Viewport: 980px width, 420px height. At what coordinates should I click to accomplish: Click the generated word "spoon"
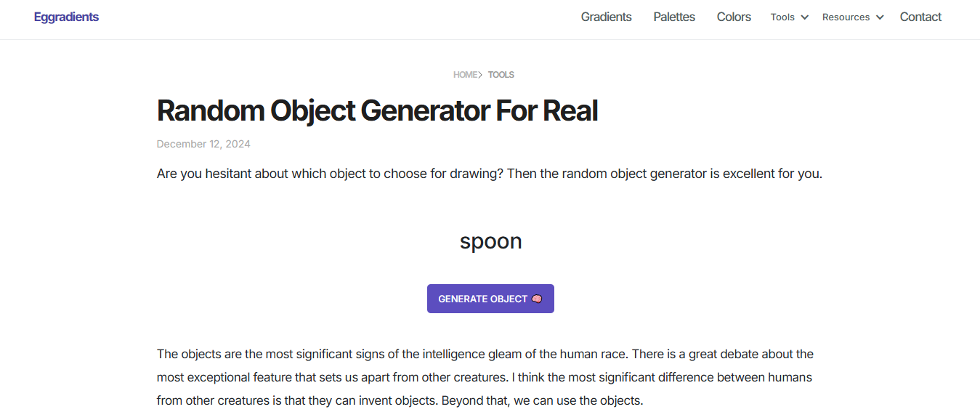pos(490,241)
